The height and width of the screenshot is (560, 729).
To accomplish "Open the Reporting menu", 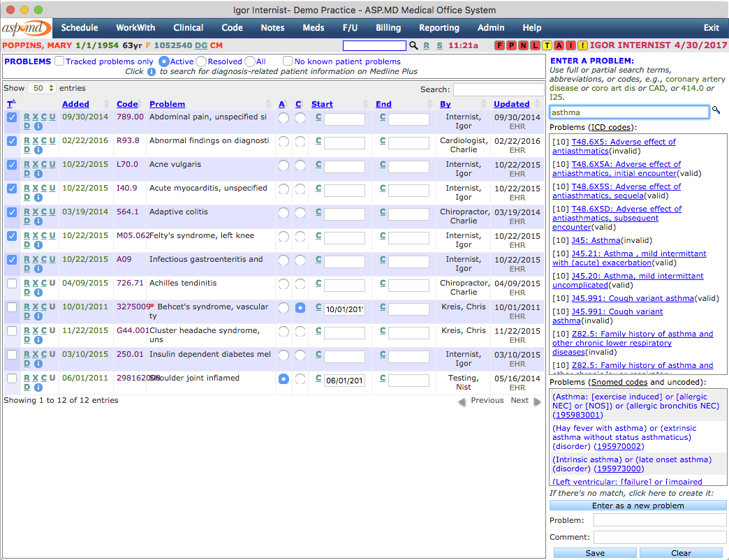I will 439,28.
